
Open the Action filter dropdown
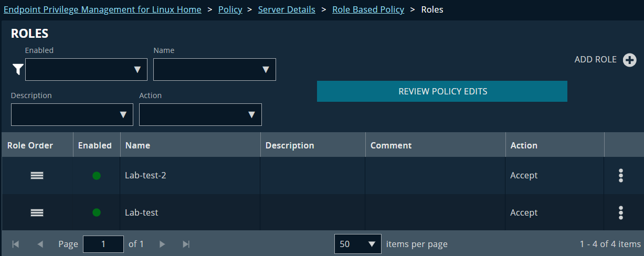click(x=200, y=114)
